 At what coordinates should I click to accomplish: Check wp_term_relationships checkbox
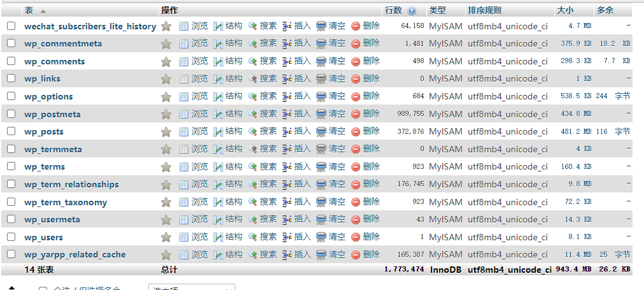coord(11,184)
